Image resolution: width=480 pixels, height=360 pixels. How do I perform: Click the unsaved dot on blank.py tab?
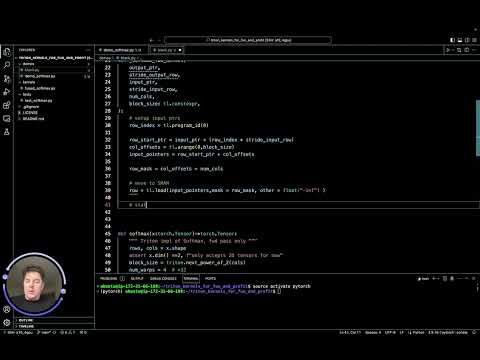(x=180, y=50)
